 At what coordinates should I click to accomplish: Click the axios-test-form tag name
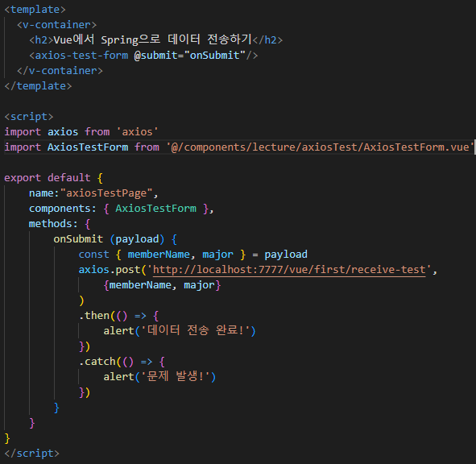(81, 56)
